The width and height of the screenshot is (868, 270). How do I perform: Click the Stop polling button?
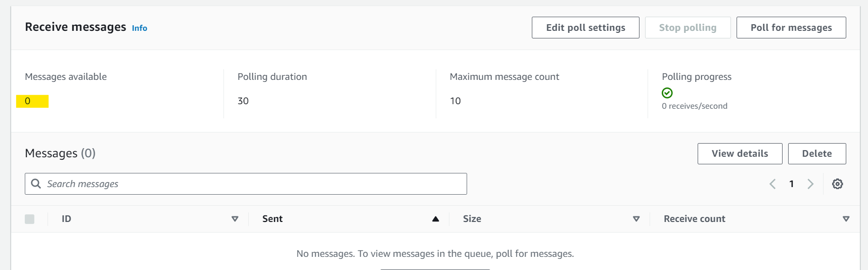[688, 27]
